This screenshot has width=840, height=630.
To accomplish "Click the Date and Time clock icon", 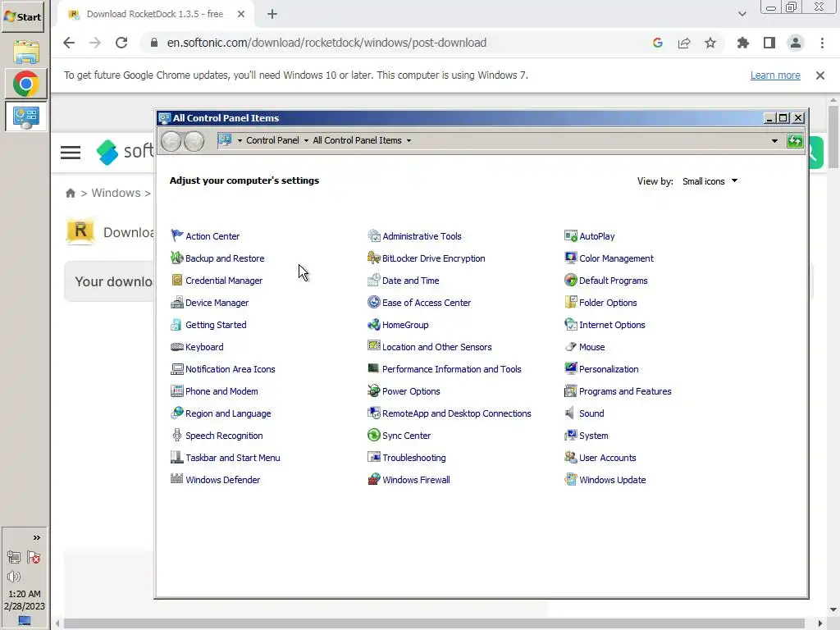I will coord(373,281).
